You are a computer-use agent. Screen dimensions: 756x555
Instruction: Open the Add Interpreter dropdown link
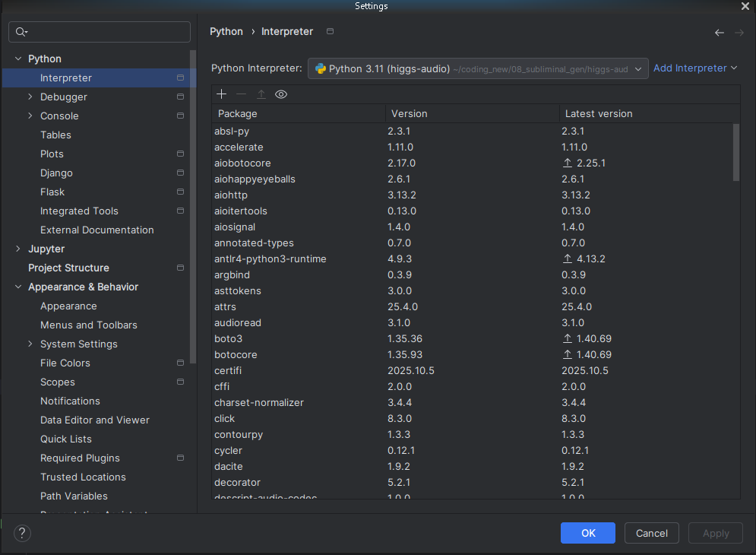pyautogui.click(x=694, y=68)
